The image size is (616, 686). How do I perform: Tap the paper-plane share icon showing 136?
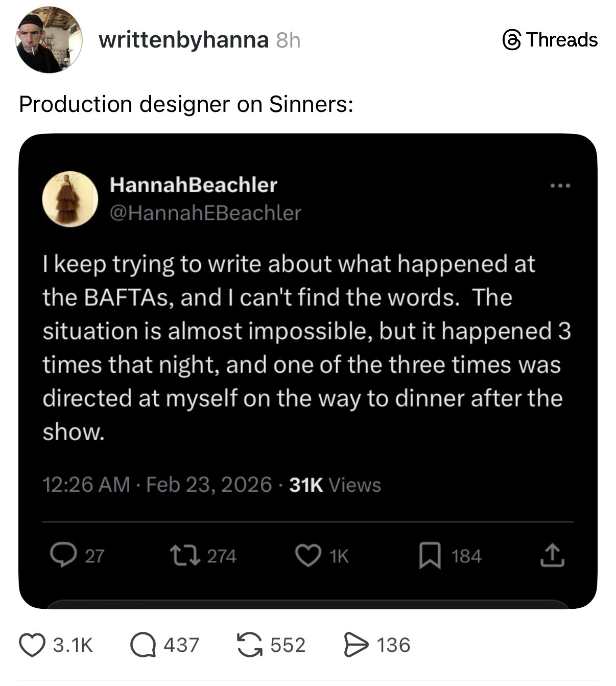(x=356, y=645)
